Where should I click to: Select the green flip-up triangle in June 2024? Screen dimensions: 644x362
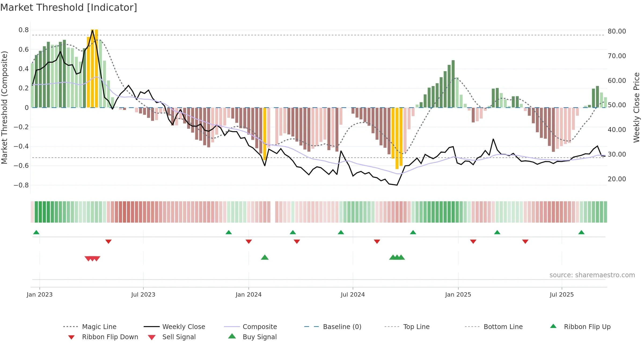pos(341,232)
